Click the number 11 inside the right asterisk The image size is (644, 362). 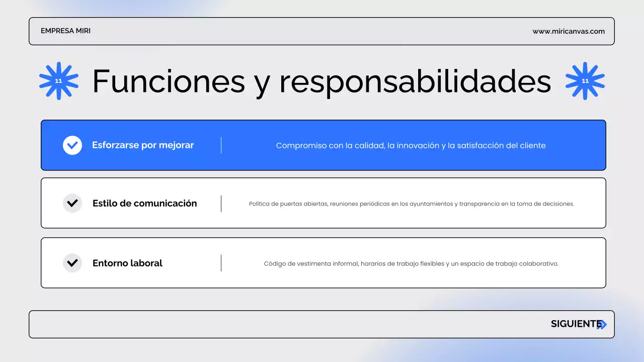(585, 80)
